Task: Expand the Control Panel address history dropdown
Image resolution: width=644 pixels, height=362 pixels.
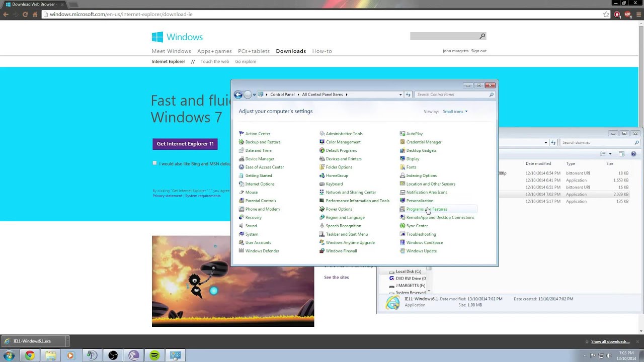Action: [400, 95]
